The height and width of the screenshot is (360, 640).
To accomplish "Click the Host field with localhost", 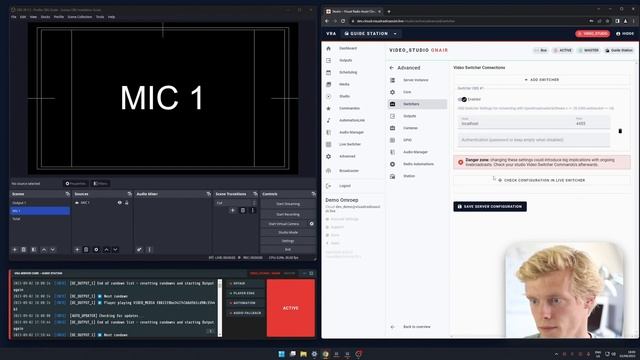I will 515,122.
